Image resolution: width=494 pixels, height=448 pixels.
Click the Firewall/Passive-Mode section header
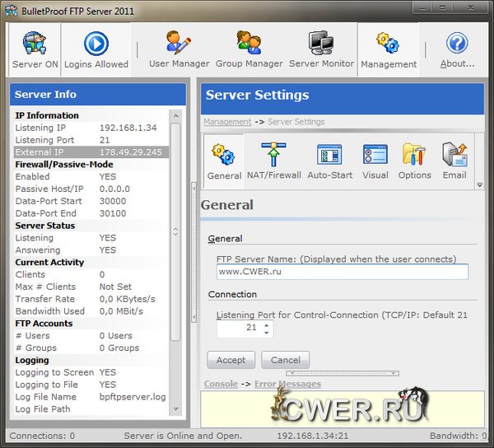(91, 165)
